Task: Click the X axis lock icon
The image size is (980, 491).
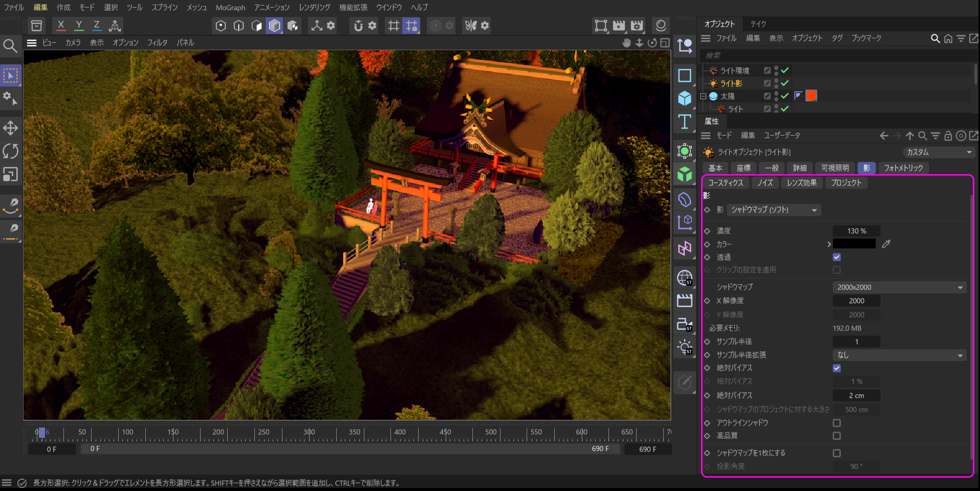Action: pos(61,25)
